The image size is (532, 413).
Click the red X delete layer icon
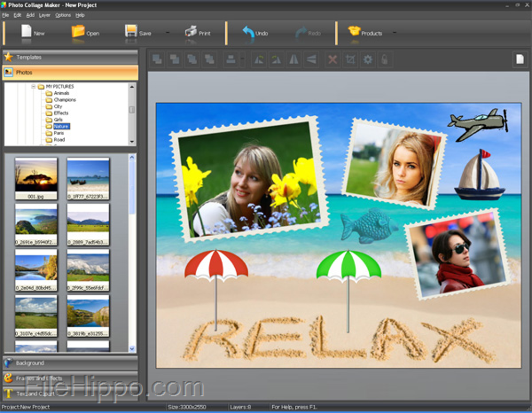tap(332, 59)
